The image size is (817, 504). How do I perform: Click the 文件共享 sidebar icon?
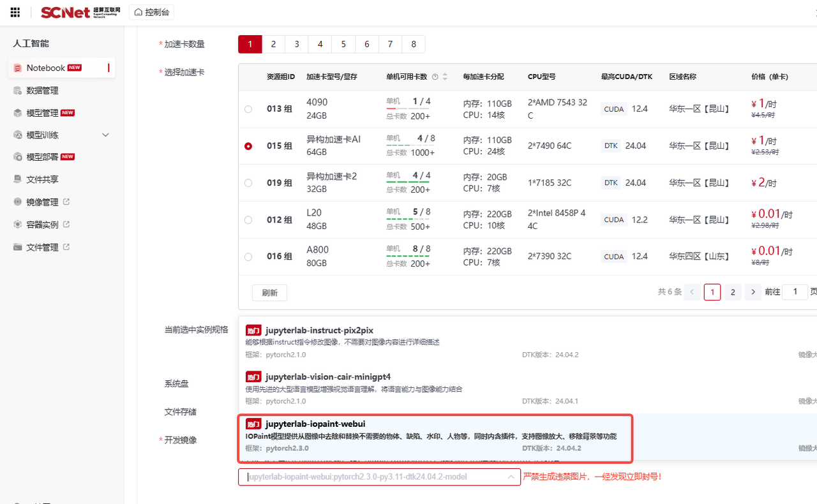coord(18,180)
